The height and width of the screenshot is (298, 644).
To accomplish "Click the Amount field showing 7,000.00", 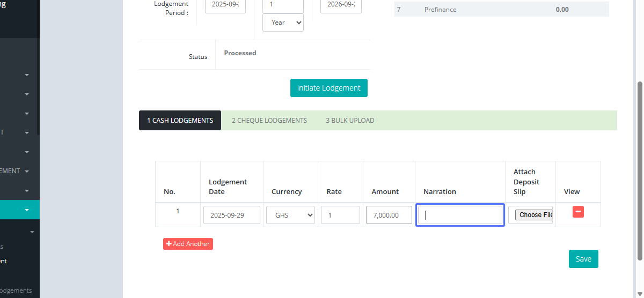I will click(x=389, y=215).
